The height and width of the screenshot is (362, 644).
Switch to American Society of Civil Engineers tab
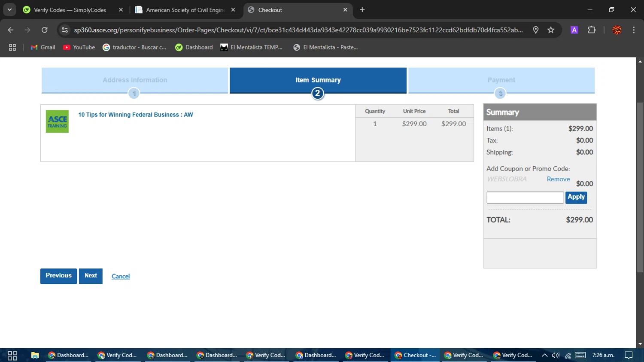(x=185, y=10)
